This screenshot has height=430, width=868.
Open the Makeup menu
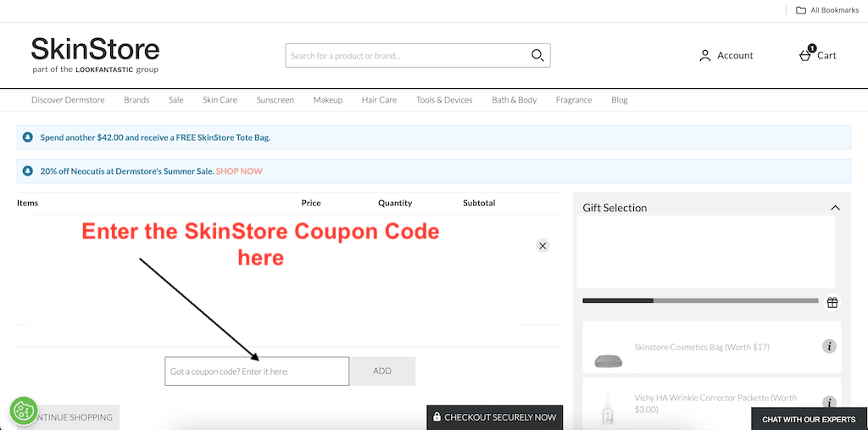click(x=328, y=100)
